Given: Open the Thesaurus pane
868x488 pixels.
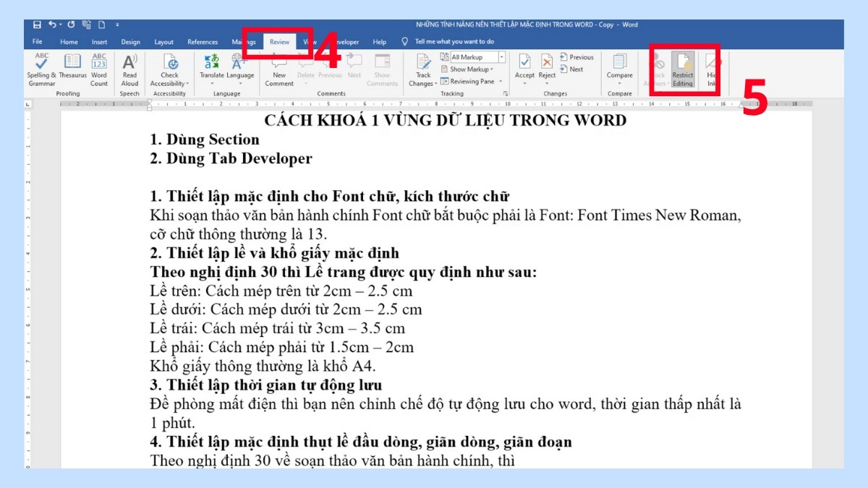Looking at the screenshot, I should (x=72, y=65).
